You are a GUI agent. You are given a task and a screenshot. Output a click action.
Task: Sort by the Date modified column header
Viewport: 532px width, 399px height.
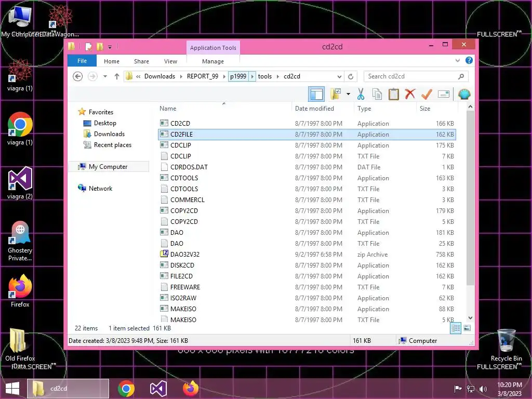323,108
